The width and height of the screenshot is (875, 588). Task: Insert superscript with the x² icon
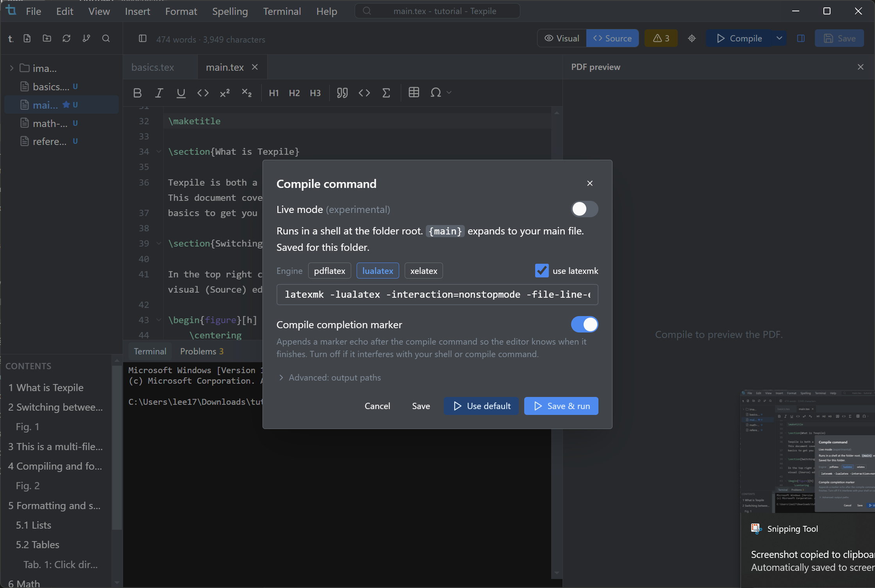click(x=225, y=93)
